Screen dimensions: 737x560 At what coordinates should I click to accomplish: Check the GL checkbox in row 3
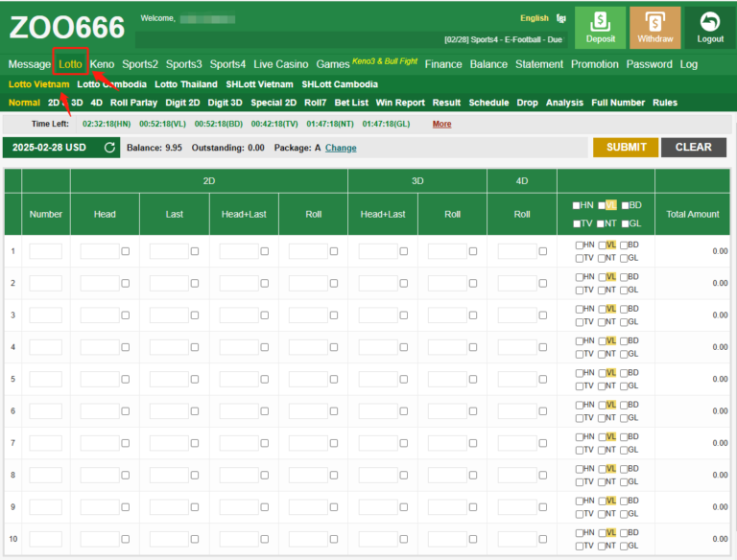pyautogui.click(x=624, y=322)
